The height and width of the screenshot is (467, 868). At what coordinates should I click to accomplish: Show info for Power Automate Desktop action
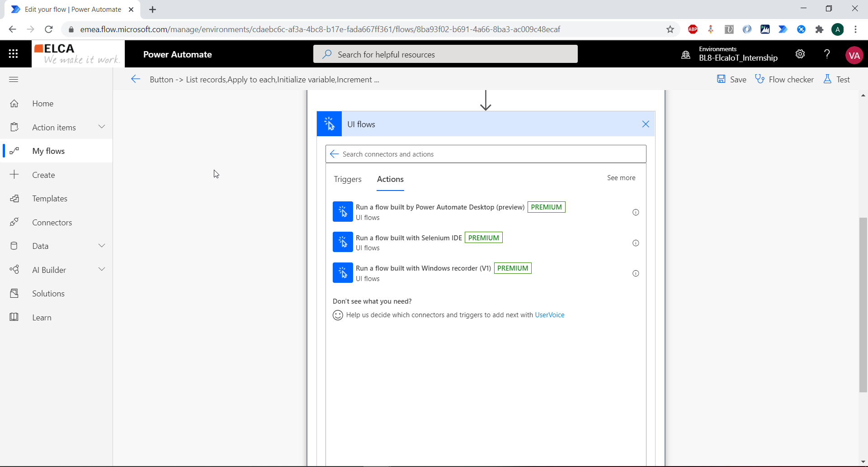pos(636,212)
